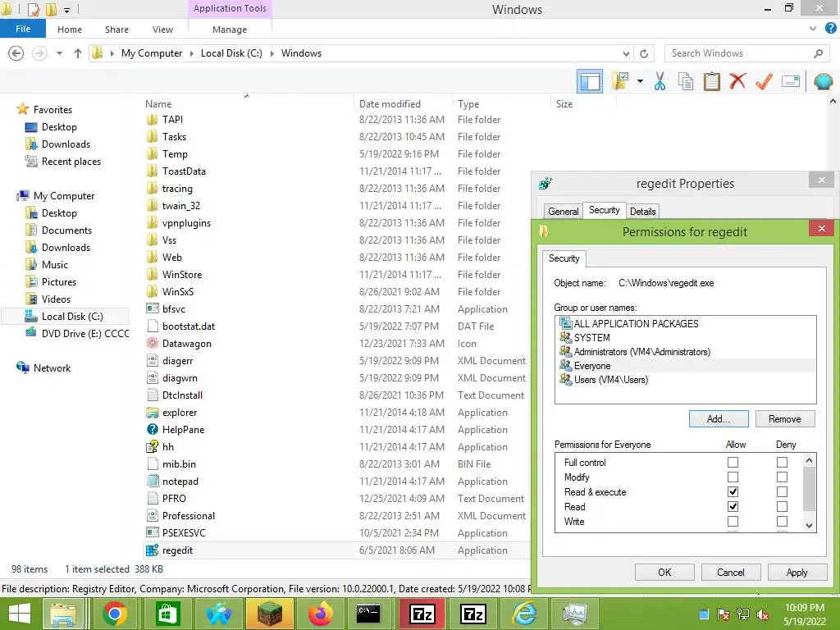Click the folder options toolbar icon
Viewport: 840px width, 630px height.
[x=621, y=81]
